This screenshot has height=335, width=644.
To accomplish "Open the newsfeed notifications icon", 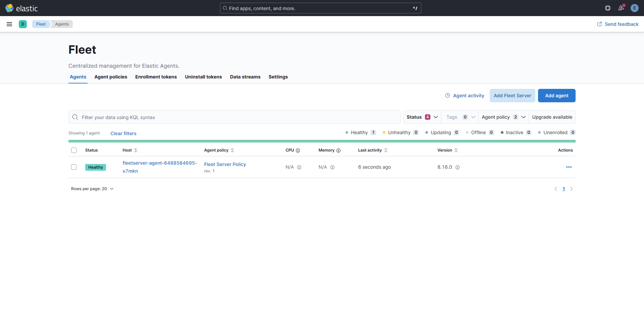I will 621,8.
